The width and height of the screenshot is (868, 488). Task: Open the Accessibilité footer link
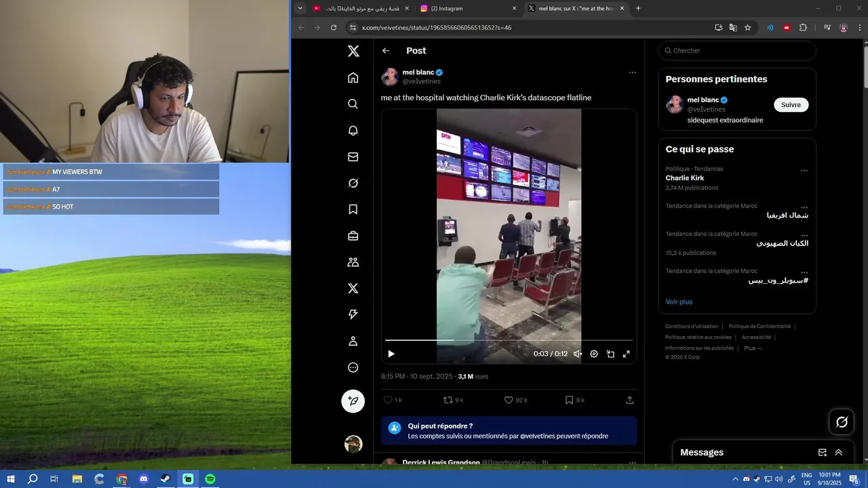coord(756,337)
